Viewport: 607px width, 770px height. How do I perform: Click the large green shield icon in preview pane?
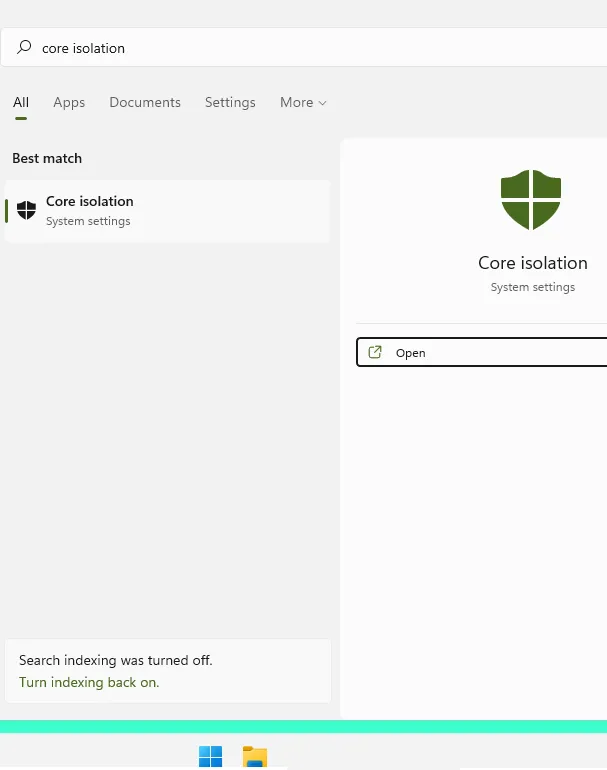pyautogui.click(x=530, y=200)
